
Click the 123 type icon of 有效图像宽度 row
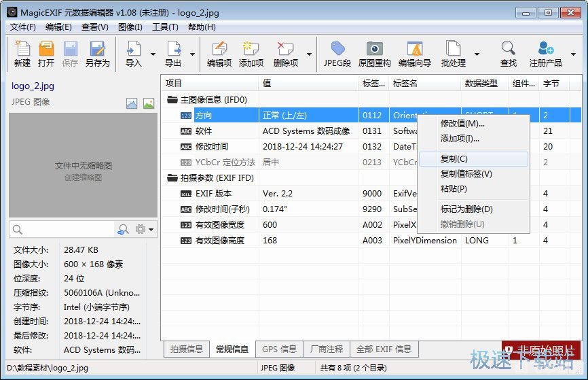(x=186, y=225)
